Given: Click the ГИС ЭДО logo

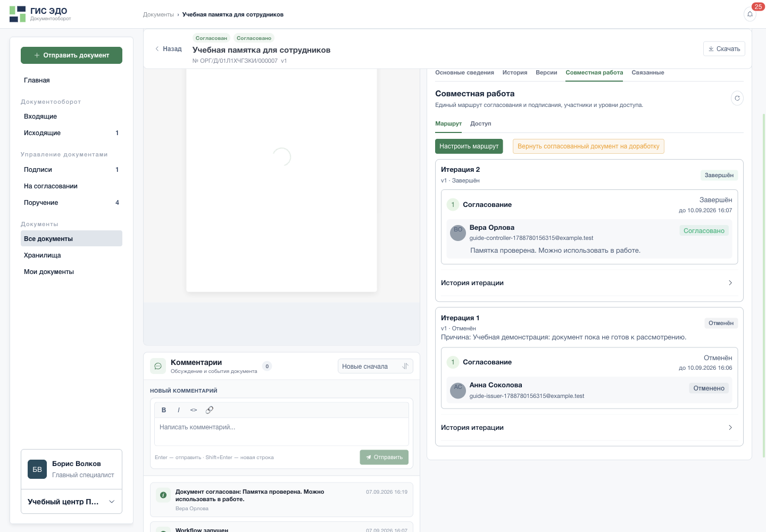Looking at the screenshot, I should [40, 14].
